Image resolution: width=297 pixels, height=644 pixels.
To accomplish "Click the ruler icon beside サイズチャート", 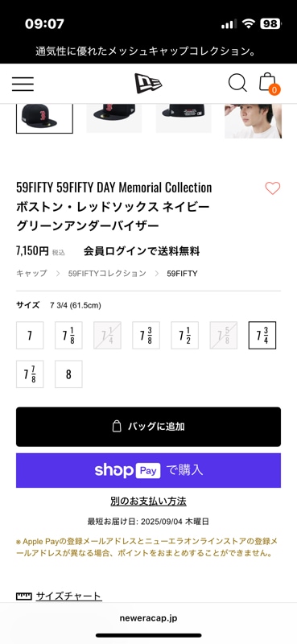I will pyautogui.click(x=24, y=596).
